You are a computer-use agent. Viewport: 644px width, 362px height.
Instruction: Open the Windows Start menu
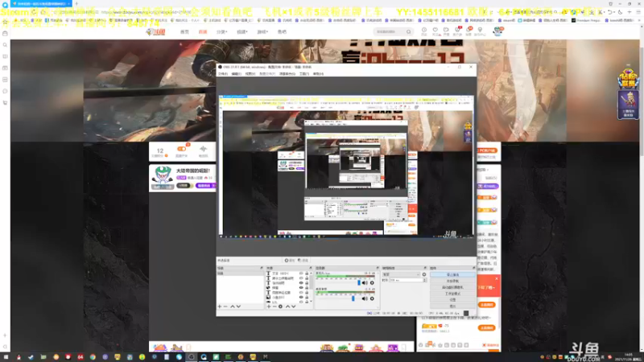pos(6,357)
